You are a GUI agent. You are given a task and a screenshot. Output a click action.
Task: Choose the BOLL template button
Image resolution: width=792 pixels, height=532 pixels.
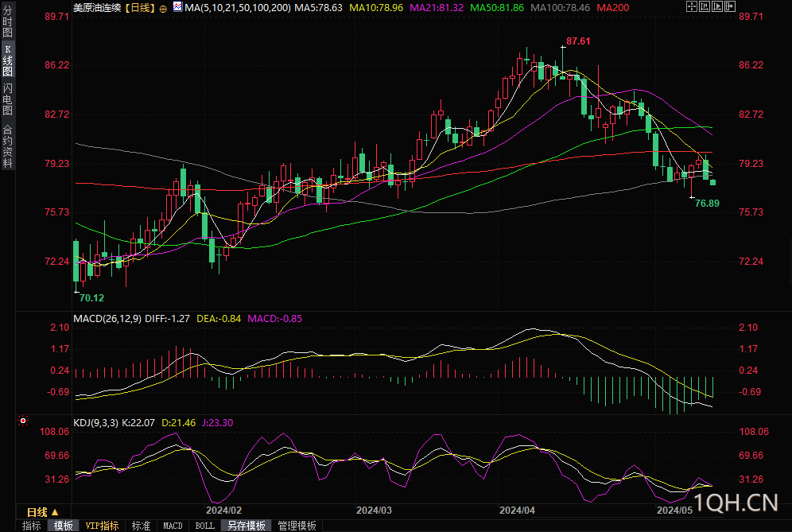(x=205, y=526)
